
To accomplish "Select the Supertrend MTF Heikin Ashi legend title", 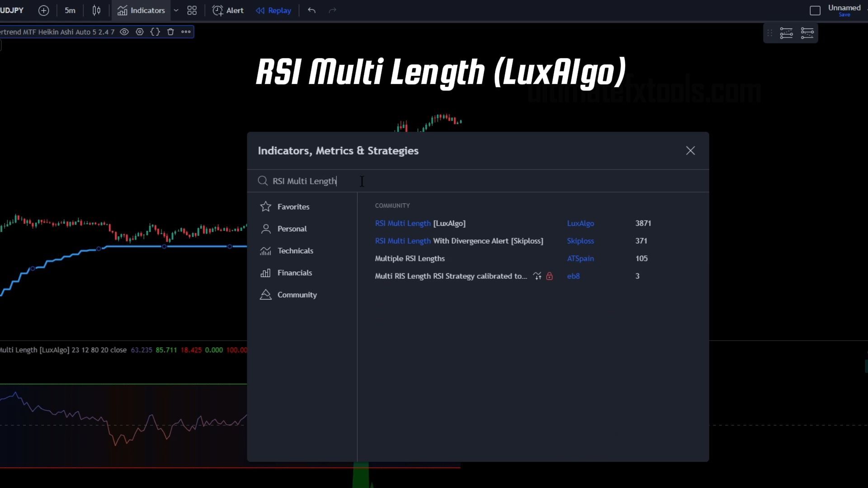I will pos(57,32).
